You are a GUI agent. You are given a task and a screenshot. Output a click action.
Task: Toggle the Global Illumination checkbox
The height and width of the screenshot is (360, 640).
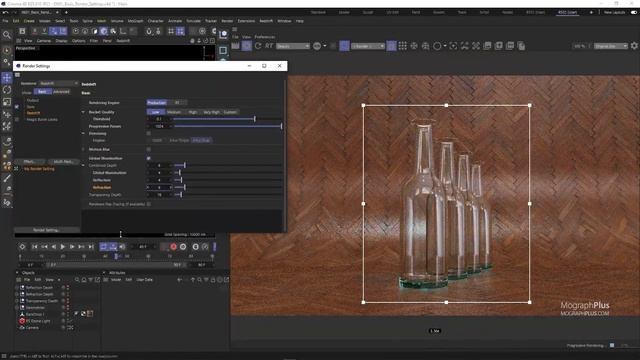pos(149,158)
